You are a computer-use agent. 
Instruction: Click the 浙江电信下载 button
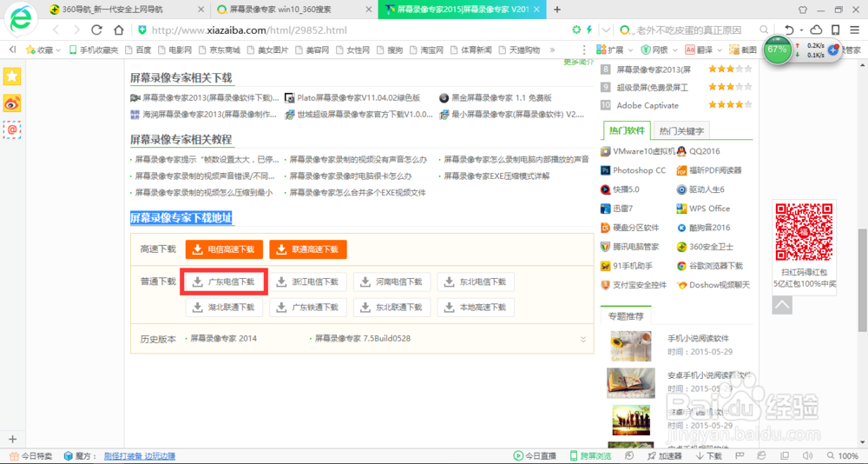308,282
